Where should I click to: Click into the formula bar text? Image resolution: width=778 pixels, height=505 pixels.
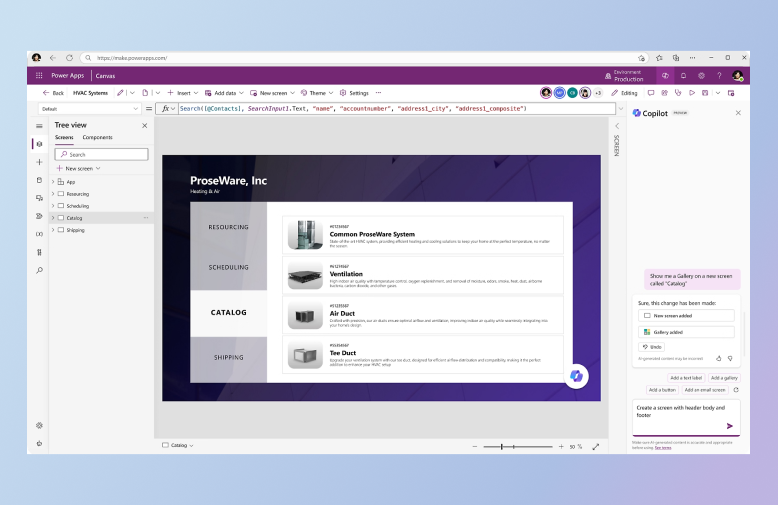pyautogui.click(x=396, y=109)
